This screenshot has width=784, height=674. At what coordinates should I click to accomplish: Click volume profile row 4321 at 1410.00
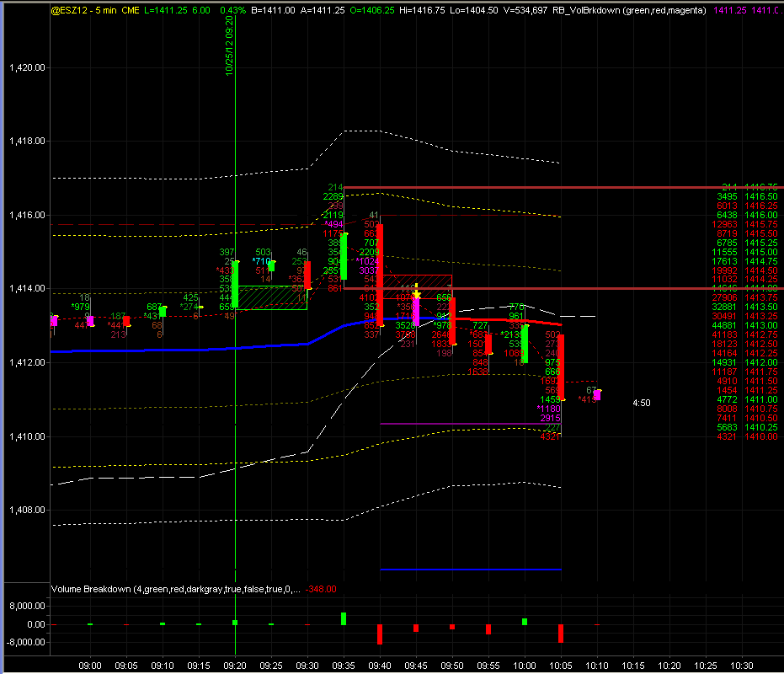coord(747,436)
